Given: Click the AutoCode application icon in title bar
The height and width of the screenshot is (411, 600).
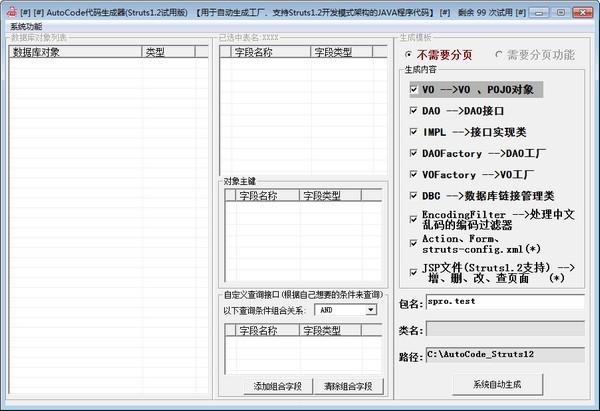Looking at the screenshot, I should pos(12,12).
